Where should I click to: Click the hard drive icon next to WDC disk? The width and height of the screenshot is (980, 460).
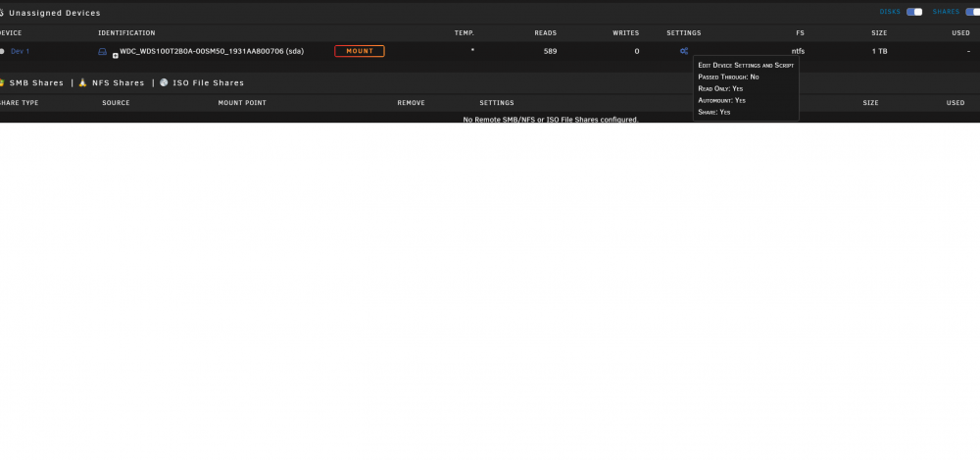(x=103, y=51)
